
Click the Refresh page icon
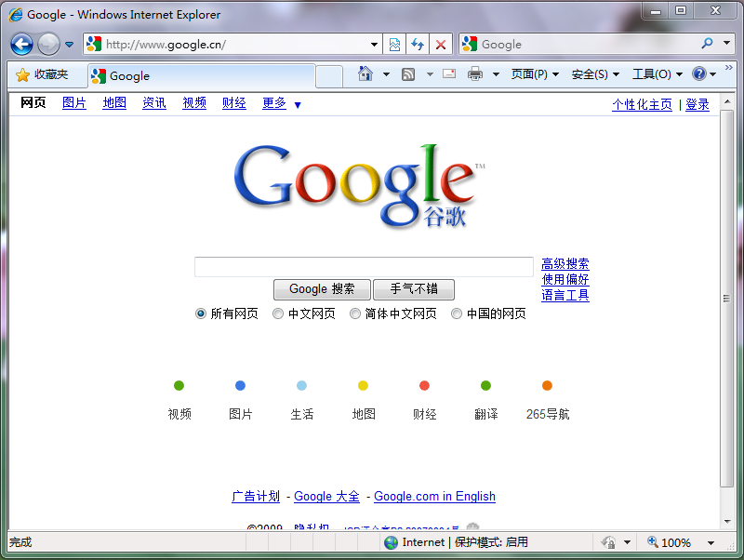coord(418,44)
